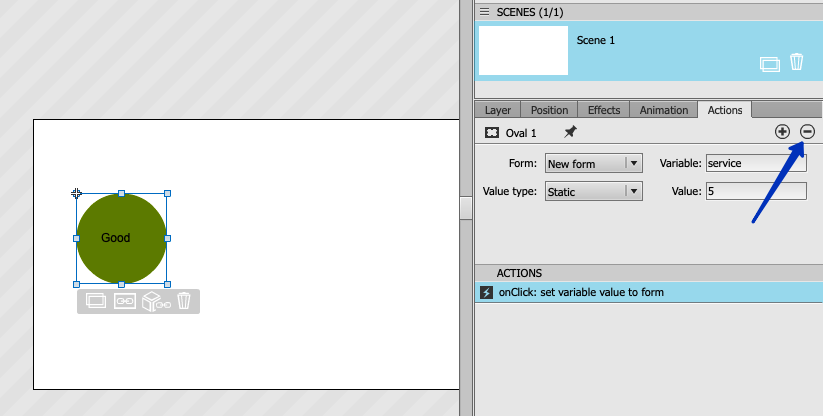
Task: Click the green Good oval on canvas
Action: pos(121,238)
